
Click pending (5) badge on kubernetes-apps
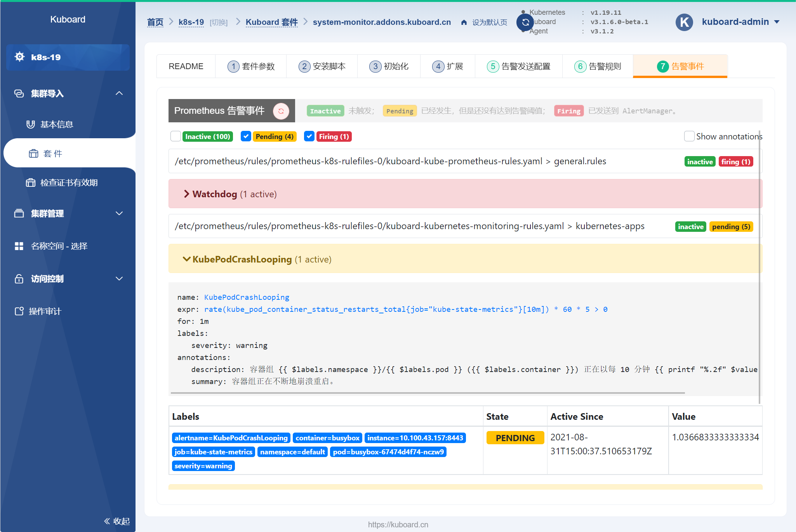click(x=731, y=226)
